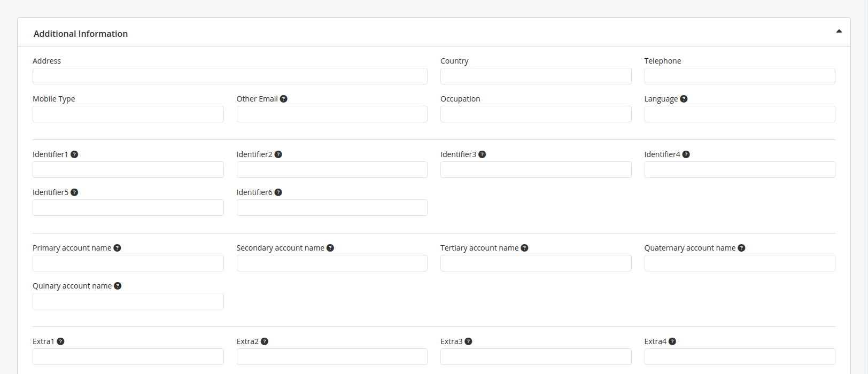Click the Language help icon
Screen dimensions: 868x374
(684, 99)
